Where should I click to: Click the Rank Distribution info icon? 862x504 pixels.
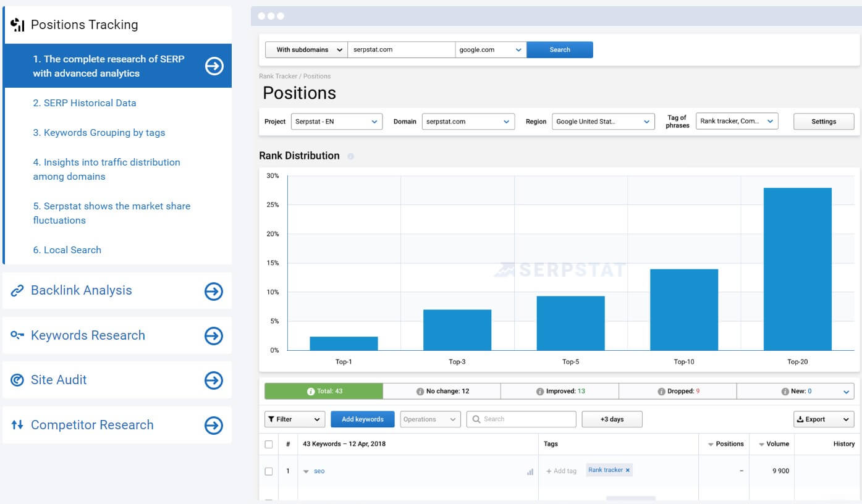pos(350,156)
